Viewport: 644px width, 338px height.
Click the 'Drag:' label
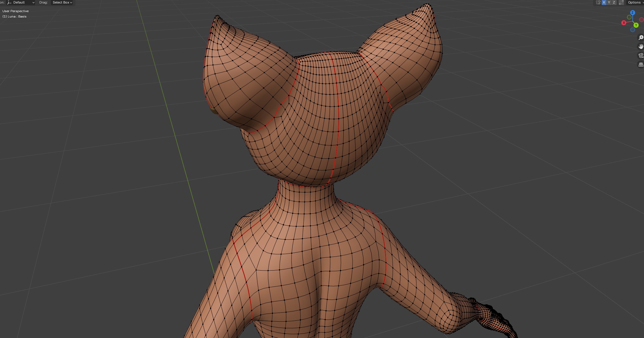point(43,2)
